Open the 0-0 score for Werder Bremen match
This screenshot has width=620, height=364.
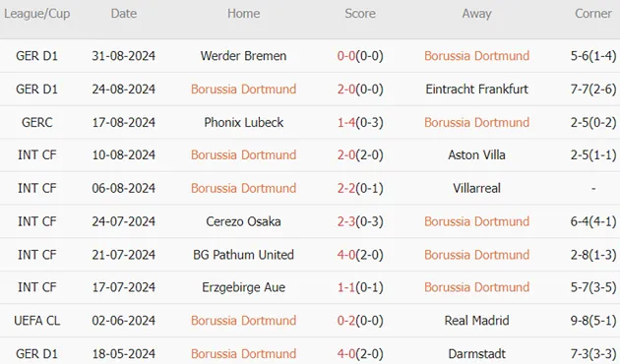[346, 56]
